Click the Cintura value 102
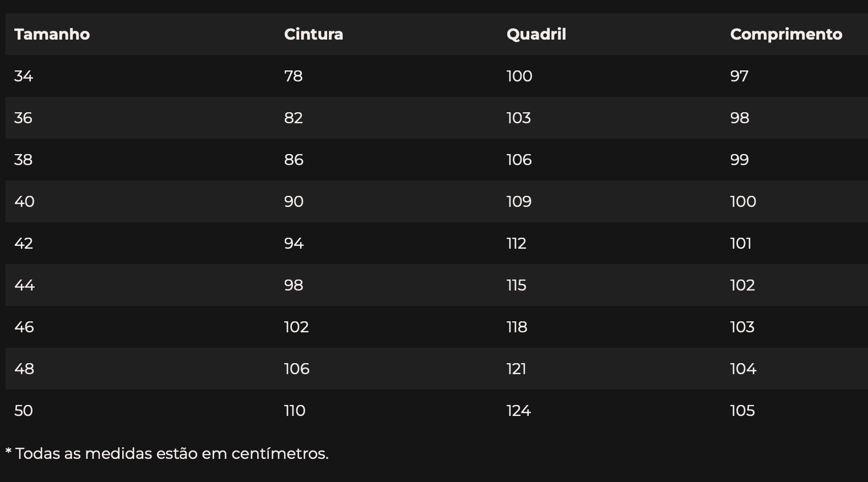This screenshot has height=482, width=868. tap(296, 327)
